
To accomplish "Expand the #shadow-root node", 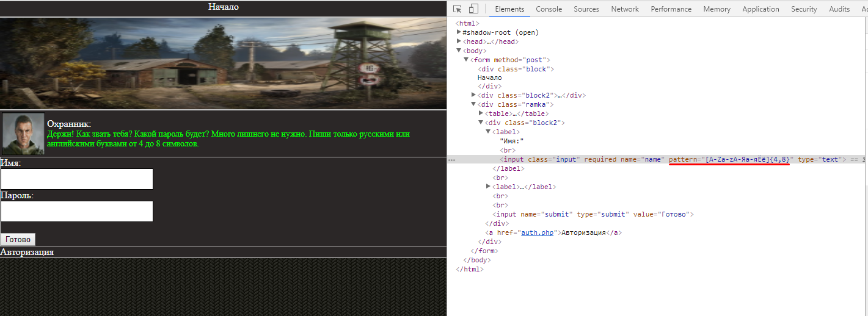I will 459,32.
